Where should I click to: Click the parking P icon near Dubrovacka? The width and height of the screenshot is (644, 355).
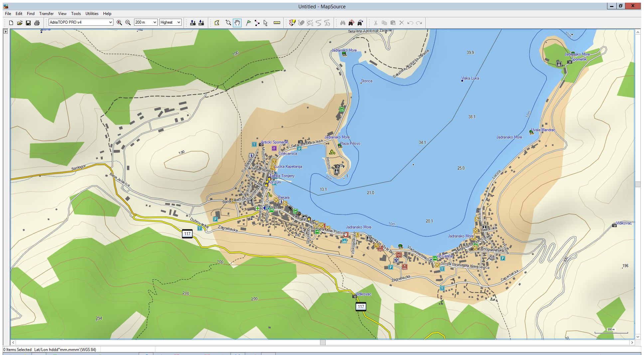(x=215, y=219)
